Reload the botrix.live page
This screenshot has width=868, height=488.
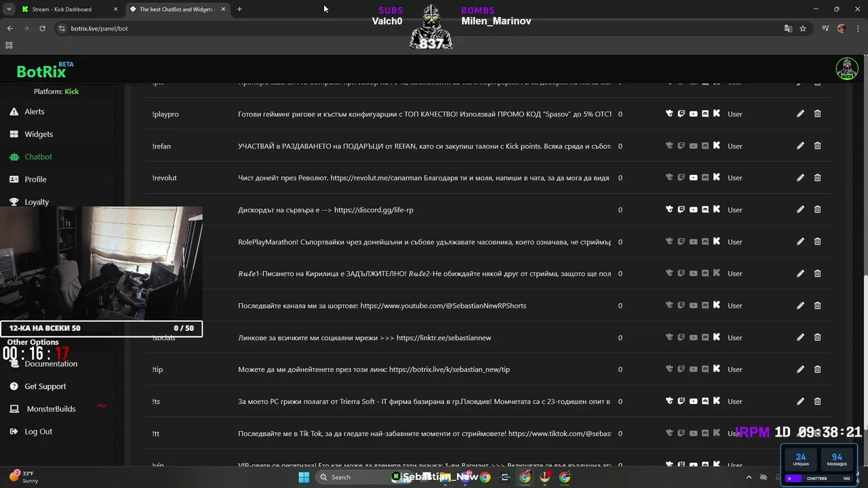pos(42,28)
